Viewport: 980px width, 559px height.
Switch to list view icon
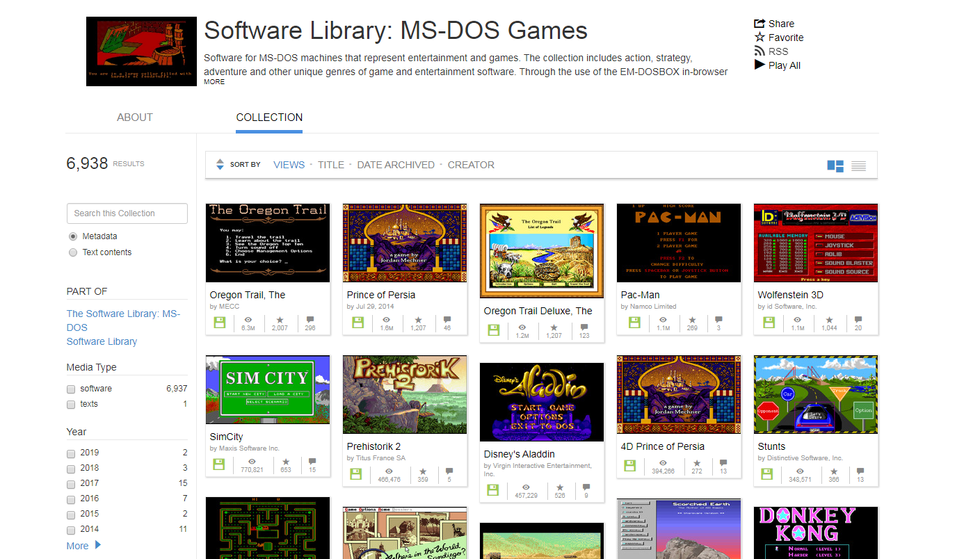tap(858, 165)
